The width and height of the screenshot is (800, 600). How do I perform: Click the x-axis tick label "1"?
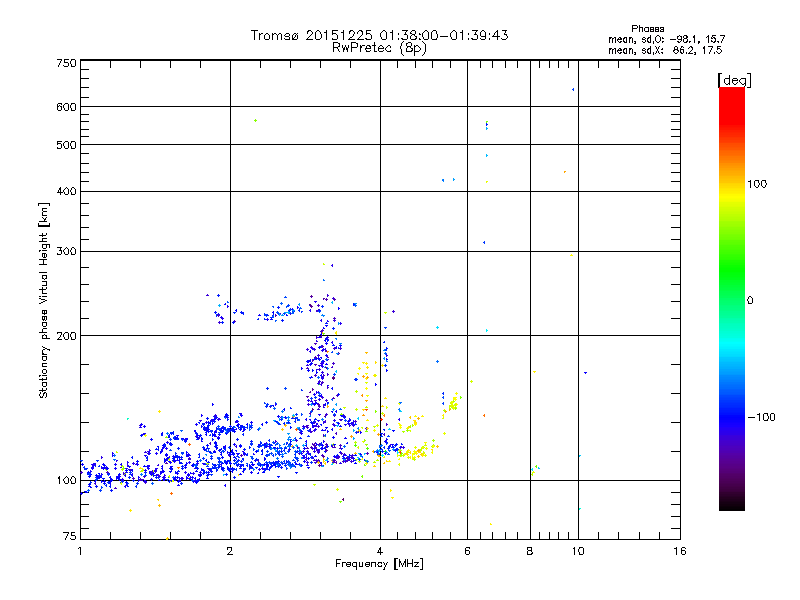pyautogui.click(x=80, y=551)
